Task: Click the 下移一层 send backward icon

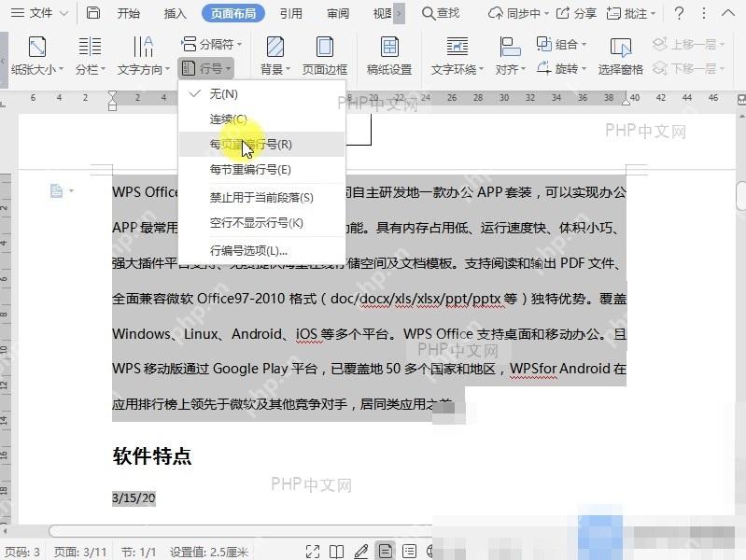Action: click(660, 68)
